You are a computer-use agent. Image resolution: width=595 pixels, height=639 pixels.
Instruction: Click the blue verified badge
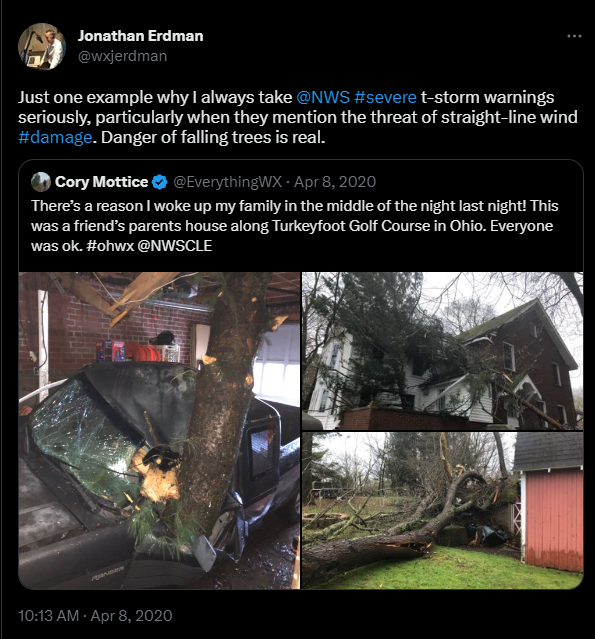click(160, 182)
